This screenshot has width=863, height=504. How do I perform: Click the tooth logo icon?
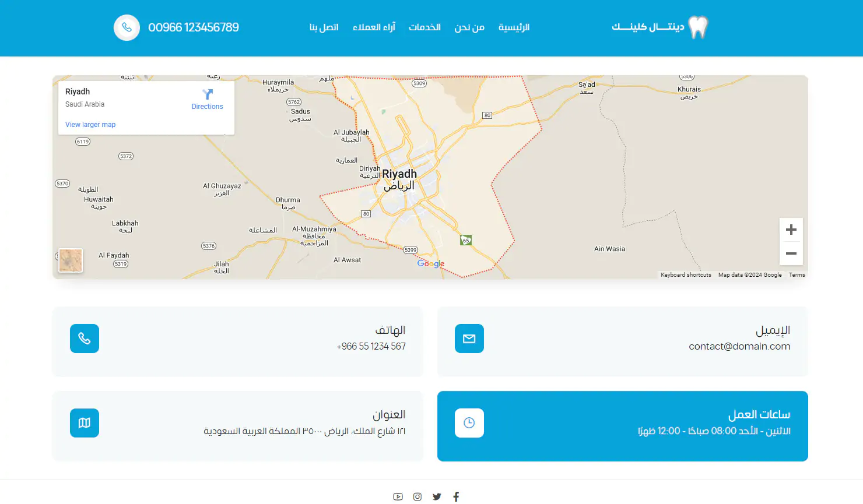(697, 27)
